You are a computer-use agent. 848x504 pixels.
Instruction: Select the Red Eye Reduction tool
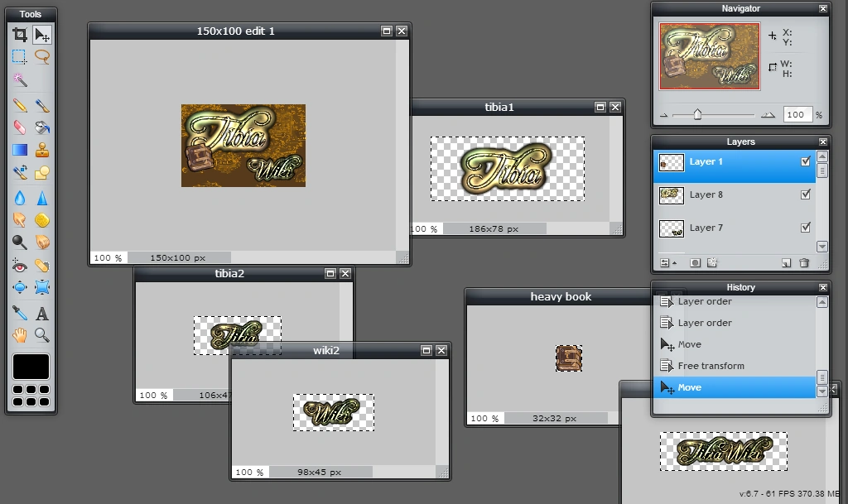(20, 265)
